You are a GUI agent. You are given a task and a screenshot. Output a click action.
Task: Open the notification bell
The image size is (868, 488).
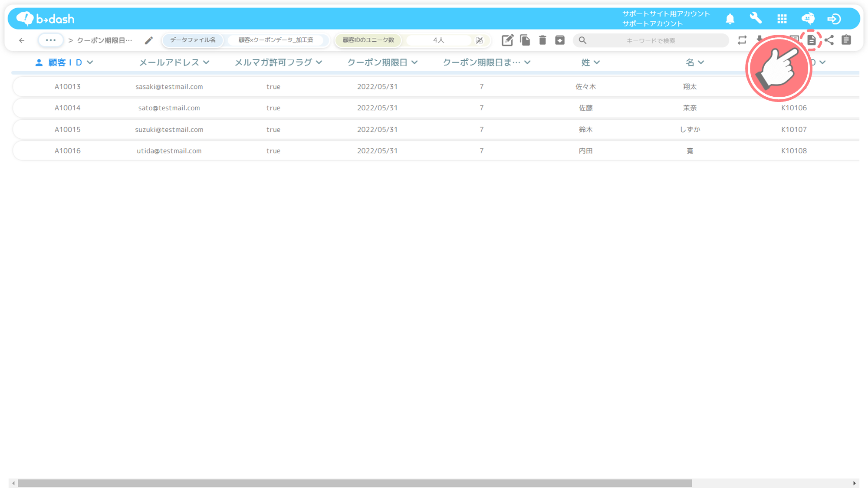(730, 19)
